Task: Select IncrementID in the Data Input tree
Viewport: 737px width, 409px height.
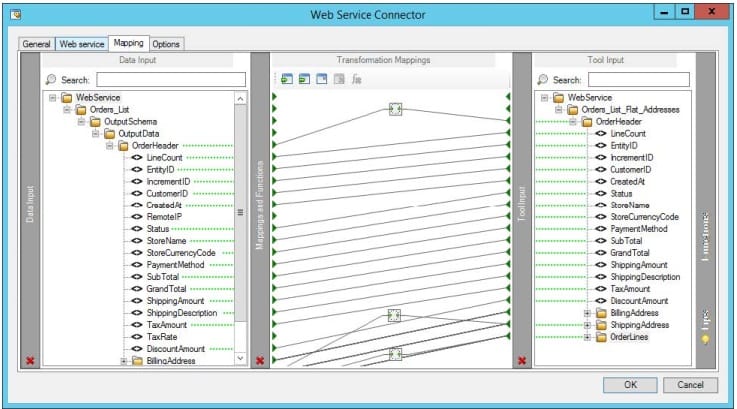Action: 168,181
